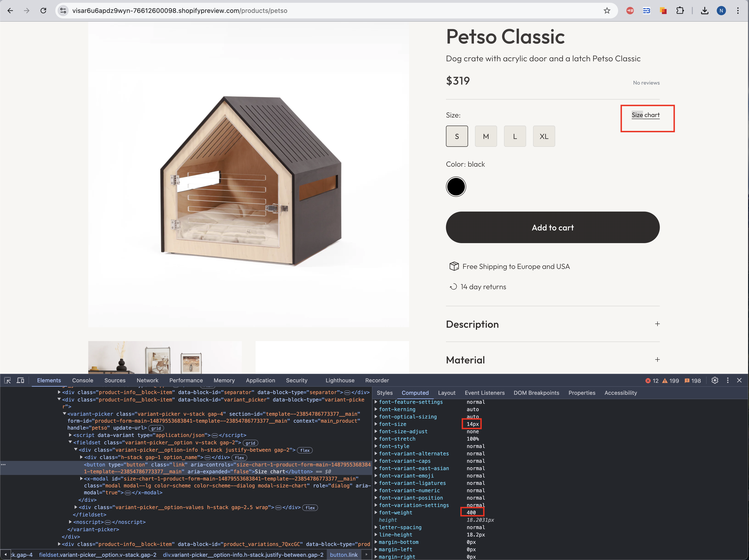Image resolution: width=749 pixels, height=560 pixels.
Task: Select size M option
Action: pyautogui.click(x=486, y=136)
